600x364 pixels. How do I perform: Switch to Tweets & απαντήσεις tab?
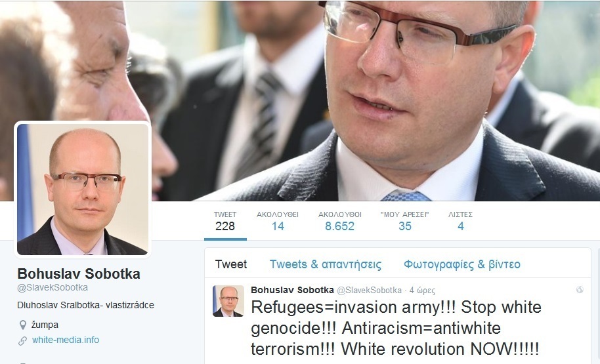pos(325,264)
